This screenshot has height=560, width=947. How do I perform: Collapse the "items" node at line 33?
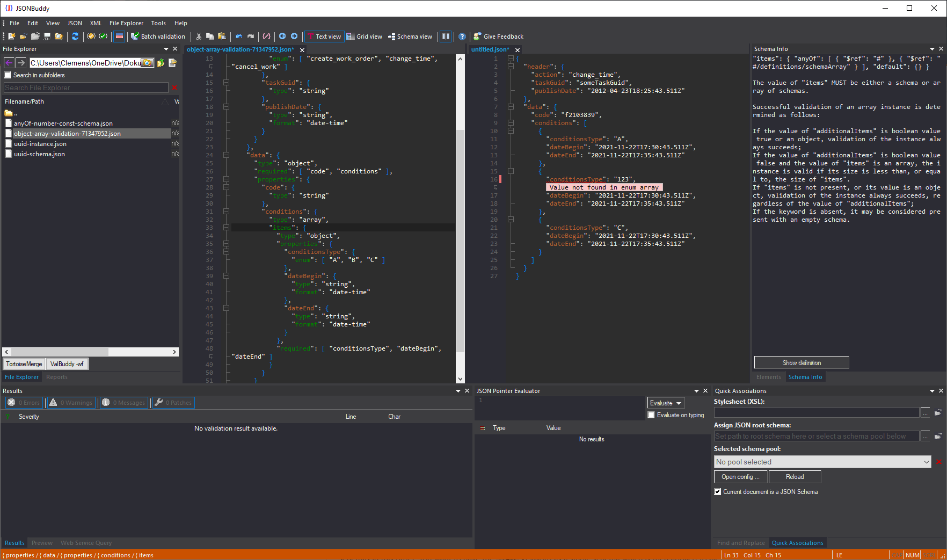[227, 228]
